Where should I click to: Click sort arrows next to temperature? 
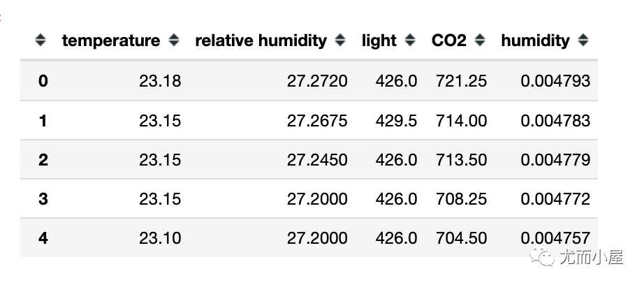(x=174, y=41)
